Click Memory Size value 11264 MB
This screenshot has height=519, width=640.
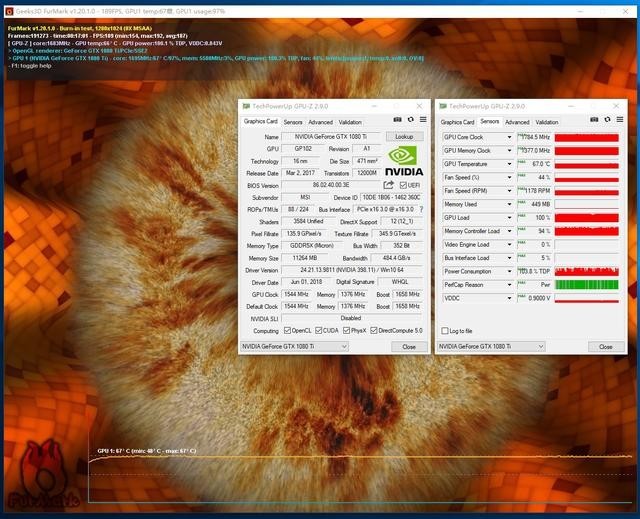[x=305, y=258]
